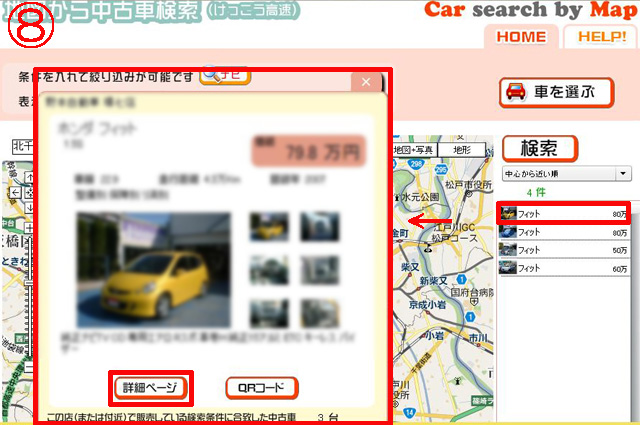Screen dimensions: 640x425
Task: Switch map to 地図+写真 view
Action: click(414, 150)
